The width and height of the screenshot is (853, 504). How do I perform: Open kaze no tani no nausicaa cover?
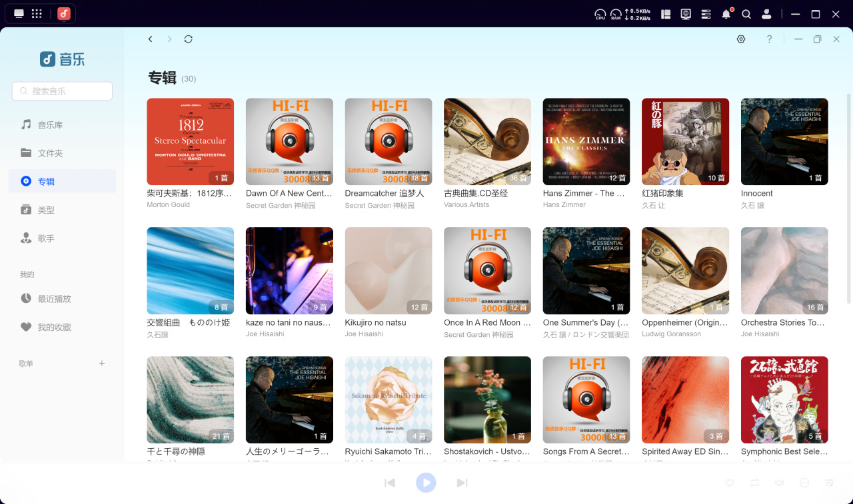tap(289, 271)
